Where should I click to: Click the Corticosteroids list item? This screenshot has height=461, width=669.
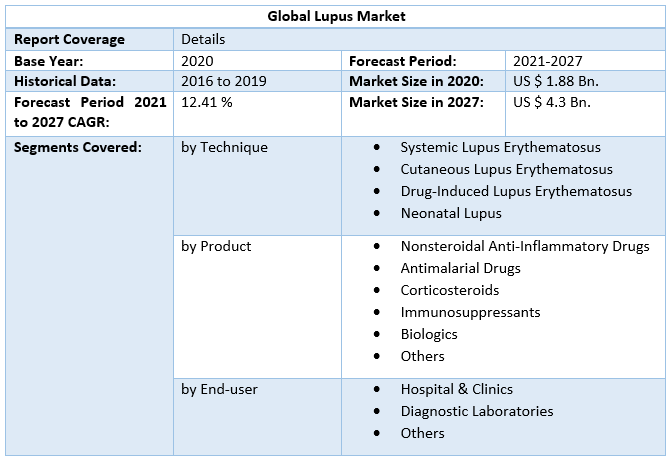click(x=449, y=290)
